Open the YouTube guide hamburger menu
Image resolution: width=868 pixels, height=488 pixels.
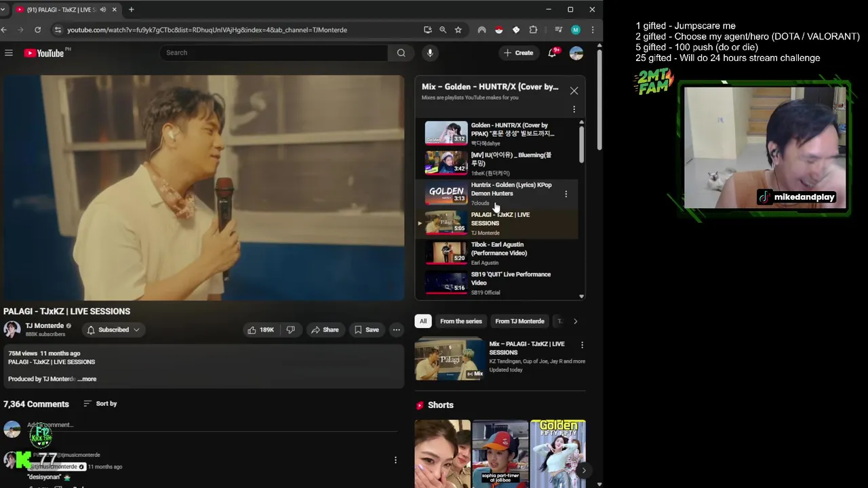click(x=9, y=53)
